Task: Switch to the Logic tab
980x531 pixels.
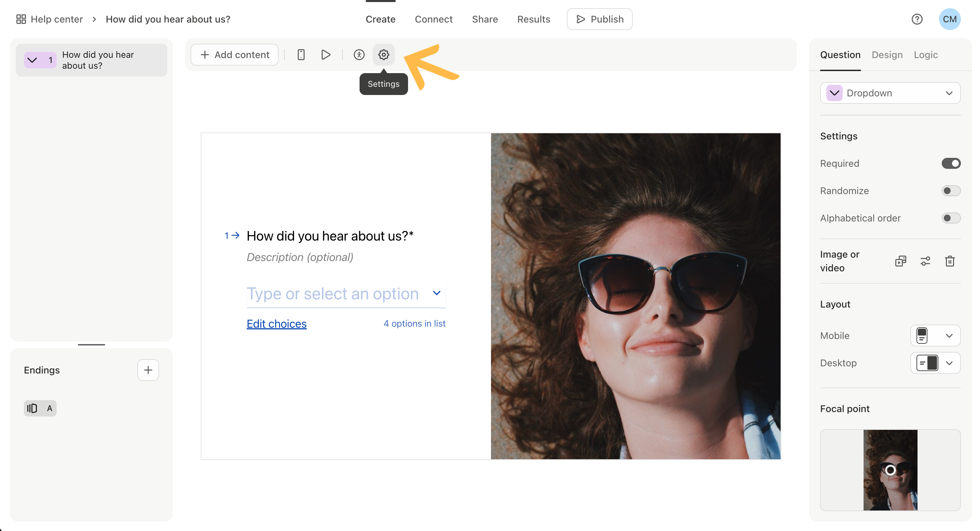Action: click(926, 55)
